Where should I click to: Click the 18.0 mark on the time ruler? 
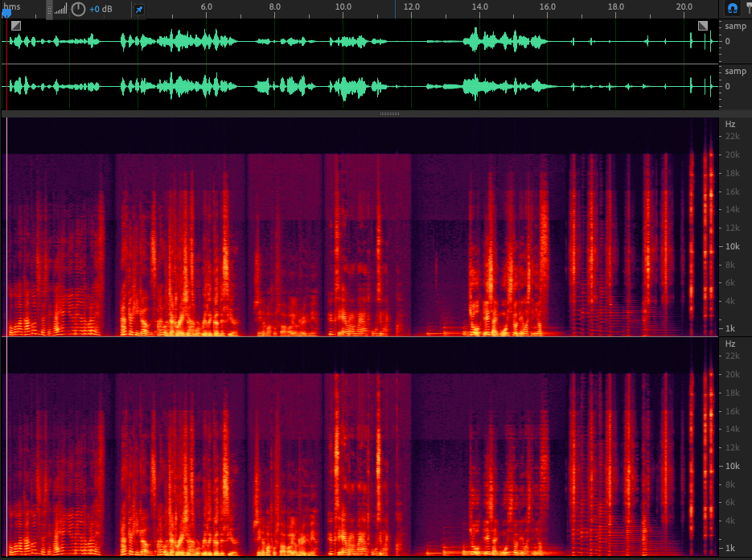tap(616, 6)
